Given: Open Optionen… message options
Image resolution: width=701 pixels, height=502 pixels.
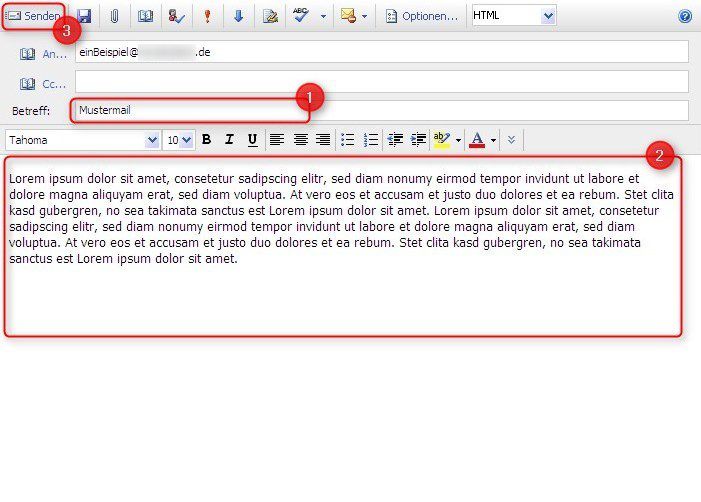Looking at the screenshot, I should (422, 16).
